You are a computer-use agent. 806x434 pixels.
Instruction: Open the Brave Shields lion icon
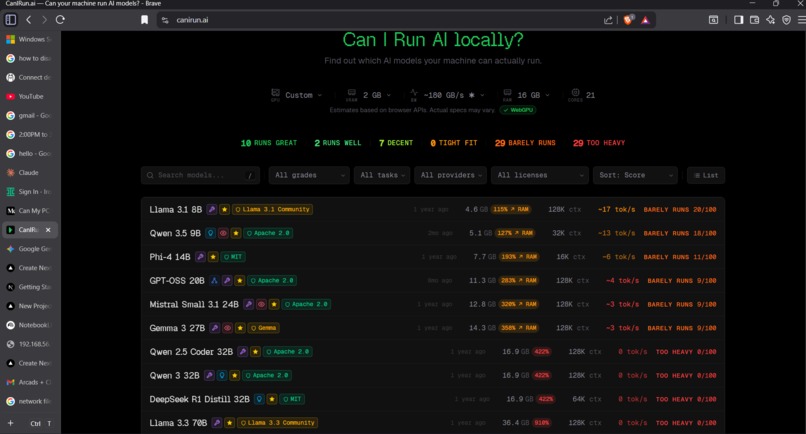[628, 20]
